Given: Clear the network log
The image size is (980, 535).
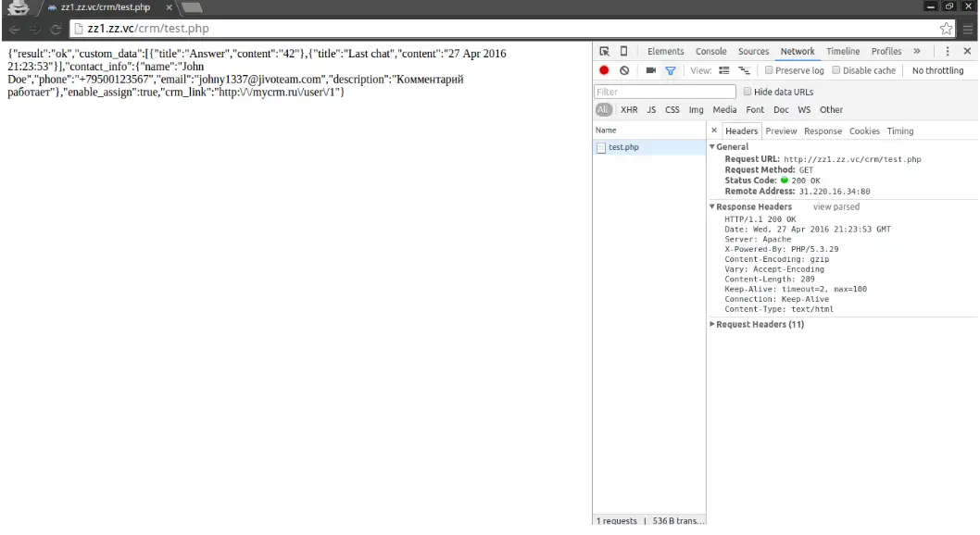Looking at the screenshot, I should [624, 70].
